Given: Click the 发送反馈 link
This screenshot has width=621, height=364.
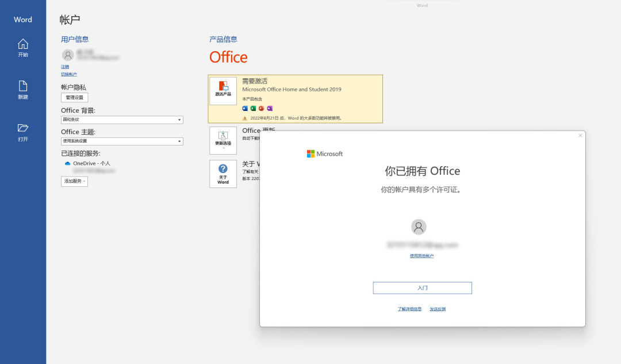Looking at the screenshot, I should point(438,309).
